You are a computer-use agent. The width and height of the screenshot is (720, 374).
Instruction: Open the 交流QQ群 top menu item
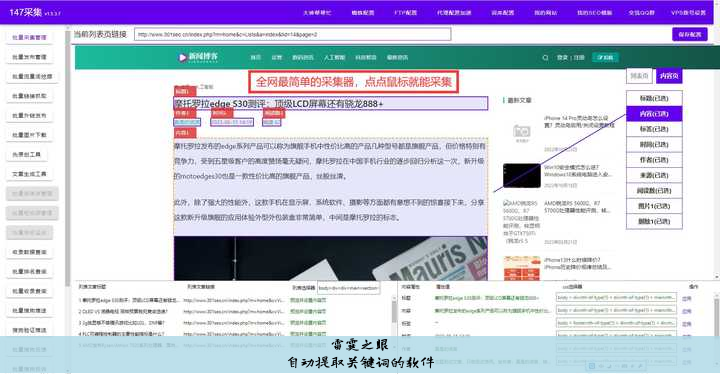[x=641, y=13]
